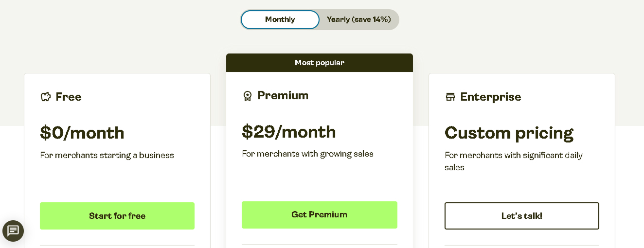Image resolution: width=644 pixels, height=248 pixels.
Task: Get Premium plan
Action: pyautogui.click(x=320, y=215)
